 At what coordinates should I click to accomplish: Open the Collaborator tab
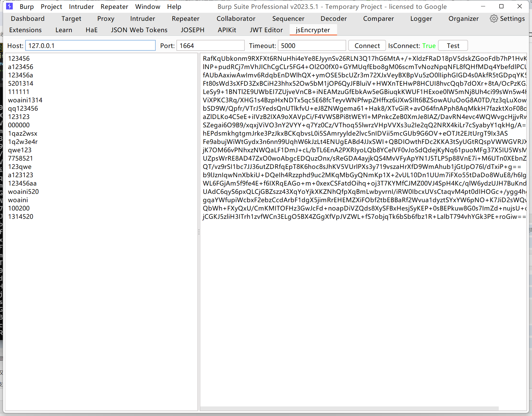point(236,19)
